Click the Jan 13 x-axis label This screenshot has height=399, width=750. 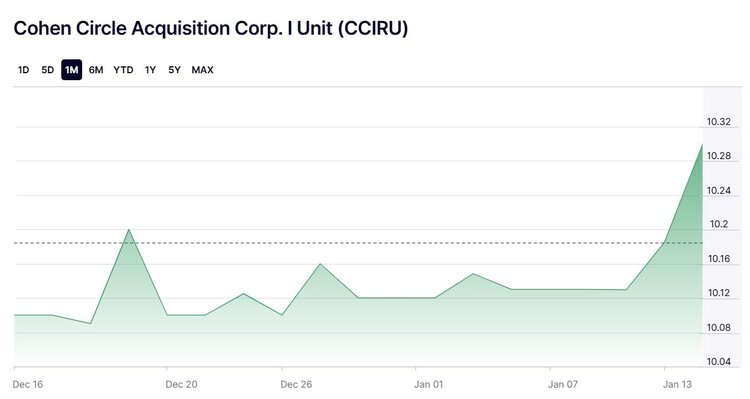[x=677, y=384]
